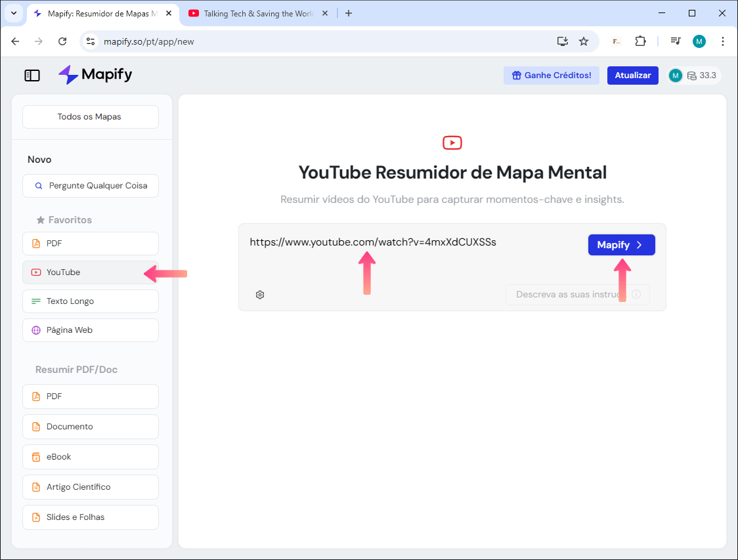Click the info icon beside instructions field
This screenshot has height=560, width=738.
pos(636,294)
